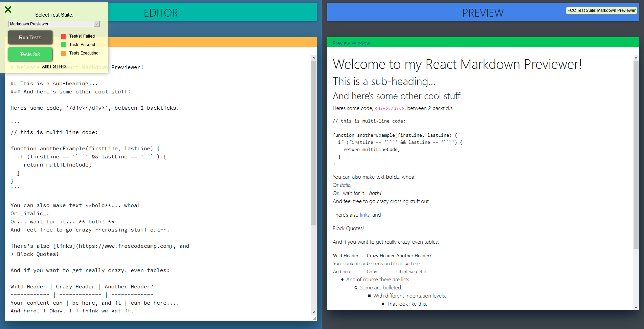The image size is (644, 329).
Task: Click the preview scrollbar down arrow
Action: (636, 307)
